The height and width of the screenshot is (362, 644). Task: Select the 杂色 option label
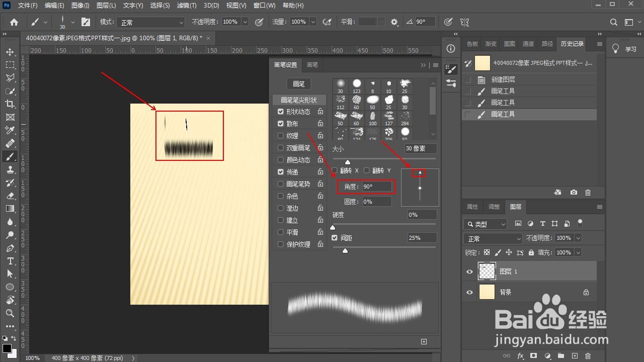[x=292, y=196]
